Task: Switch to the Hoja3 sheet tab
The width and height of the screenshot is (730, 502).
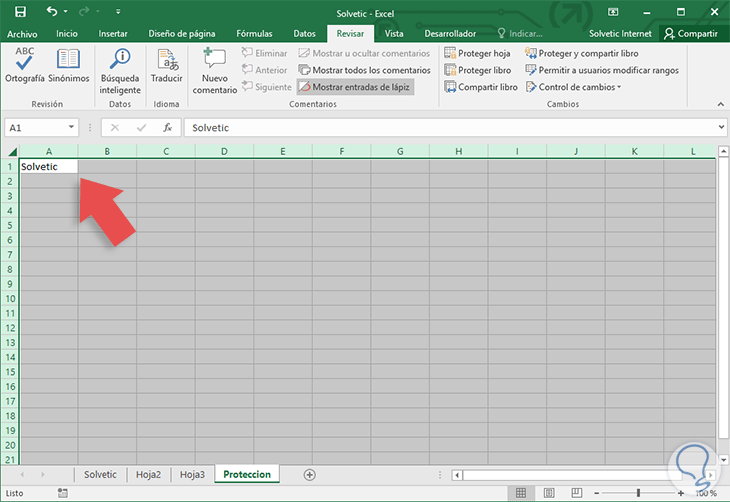Action: [x=192, y=475]
